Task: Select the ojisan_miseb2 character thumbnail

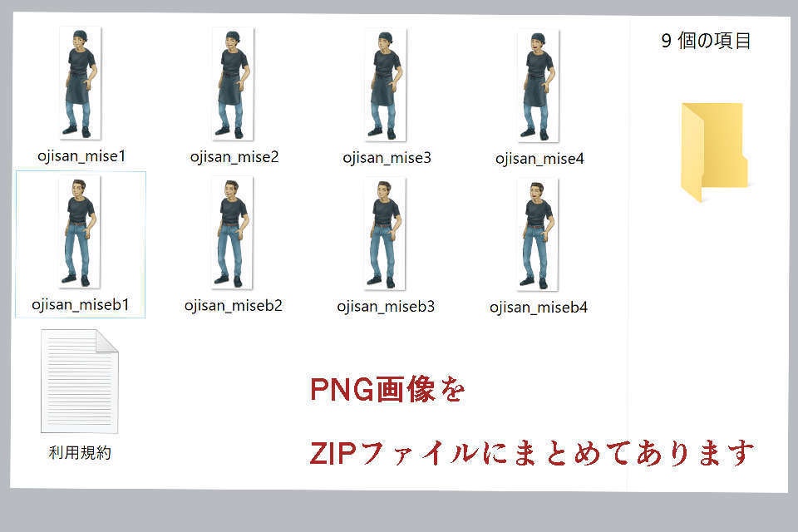Action: [x=233, y=233]
